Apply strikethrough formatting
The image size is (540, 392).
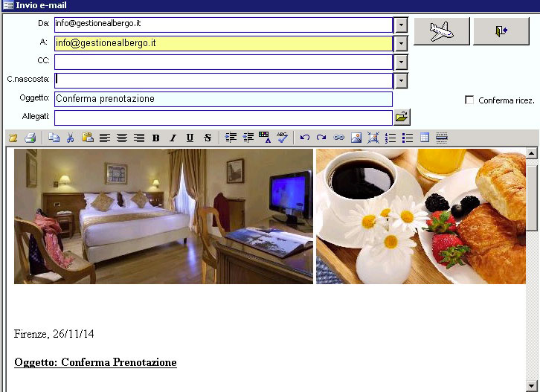[x=208, y=138]
